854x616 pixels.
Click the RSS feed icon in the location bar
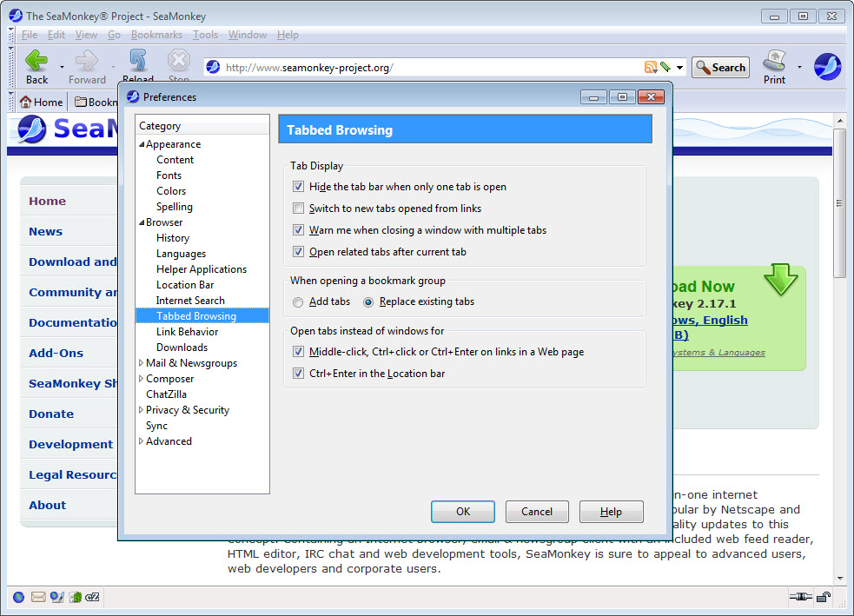point(650,67)
